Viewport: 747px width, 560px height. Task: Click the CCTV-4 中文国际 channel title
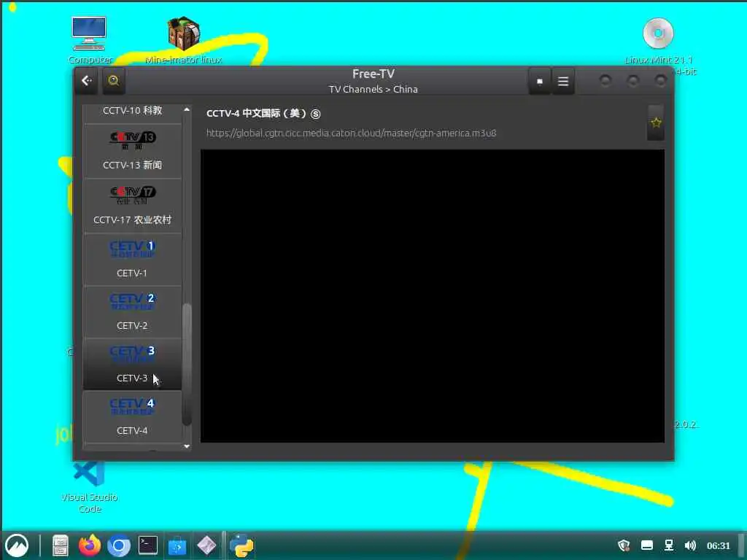click(x=263, y=113)
